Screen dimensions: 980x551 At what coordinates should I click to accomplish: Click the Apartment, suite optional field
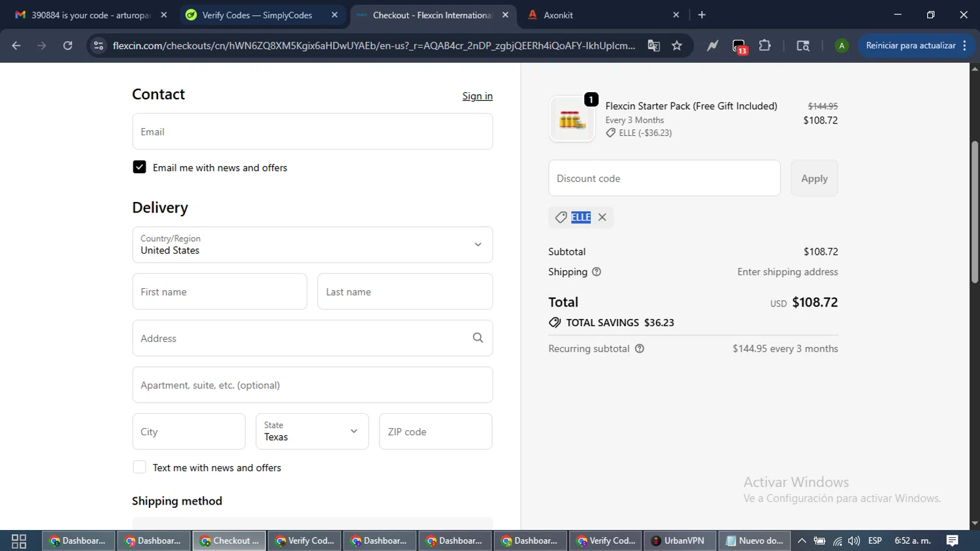click(x=312, y=385)
